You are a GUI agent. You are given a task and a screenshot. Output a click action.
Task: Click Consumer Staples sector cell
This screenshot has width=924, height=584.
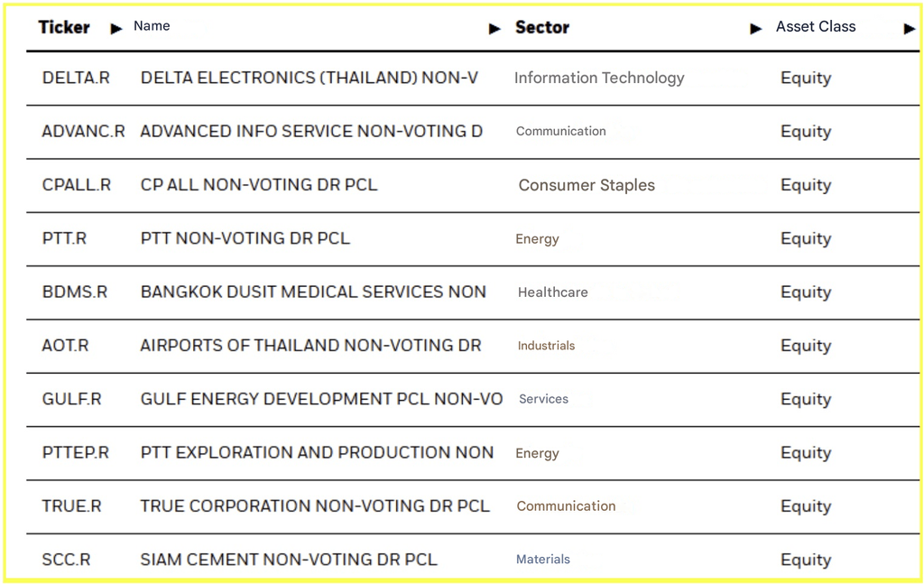[587, 185]
